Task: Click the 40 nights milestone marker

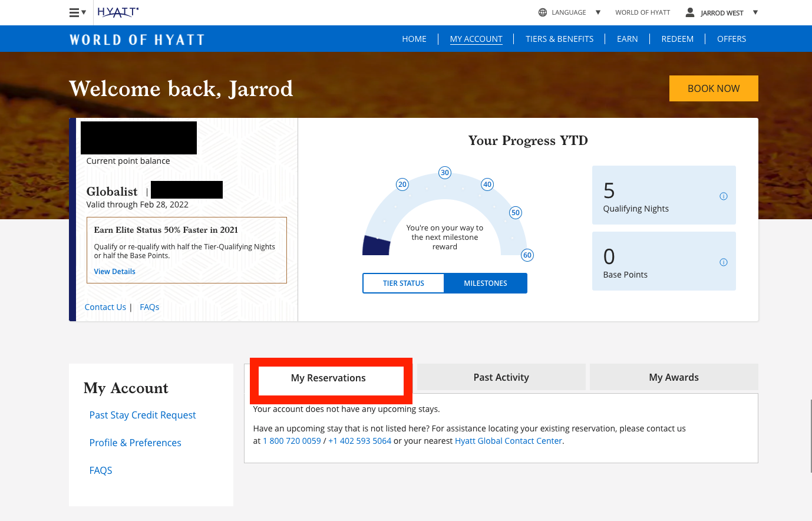Action: [487, 184]
